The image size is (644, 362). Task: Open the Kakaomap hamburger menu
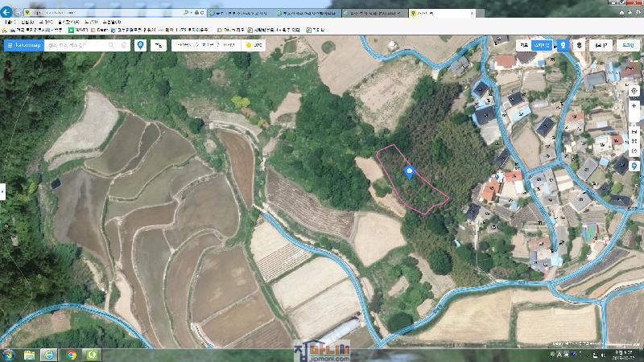(10, 45)
